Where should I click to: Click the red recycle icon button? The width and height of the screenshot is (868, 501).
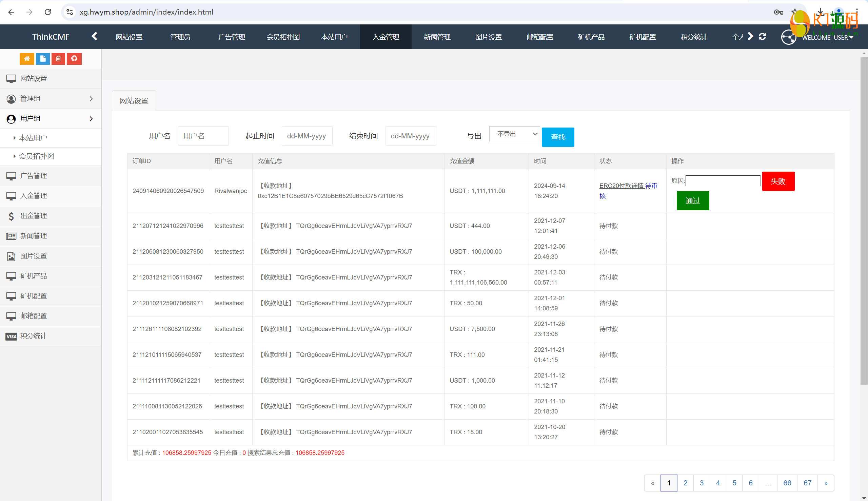[x=74, y=58]
